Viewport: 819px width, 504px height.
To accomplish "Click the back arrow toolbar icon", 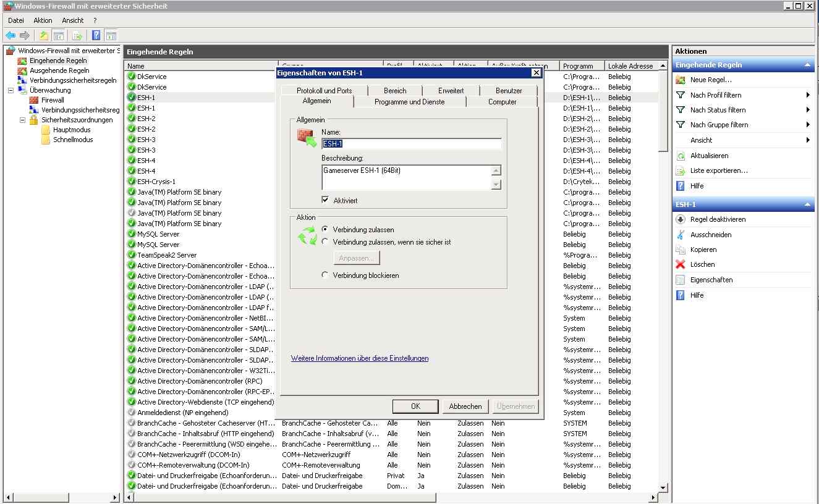I will 11,35.
